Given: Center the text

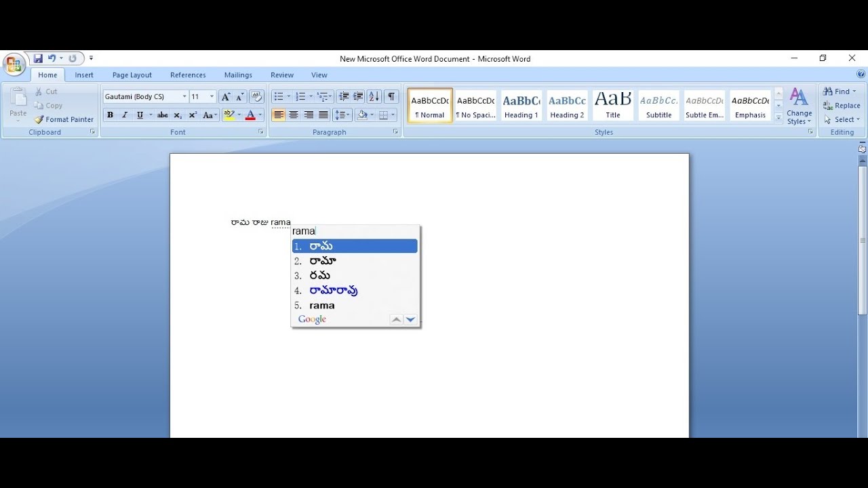Looking at the screenshot, I should (x=294, y=115).
